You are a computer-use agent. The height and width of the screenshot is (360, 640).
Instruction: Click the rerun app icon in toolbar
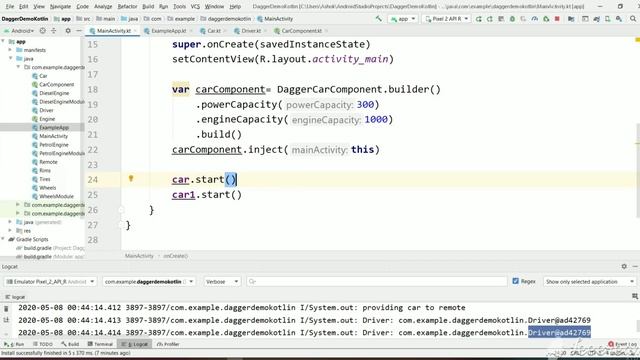tap(478, 19)
